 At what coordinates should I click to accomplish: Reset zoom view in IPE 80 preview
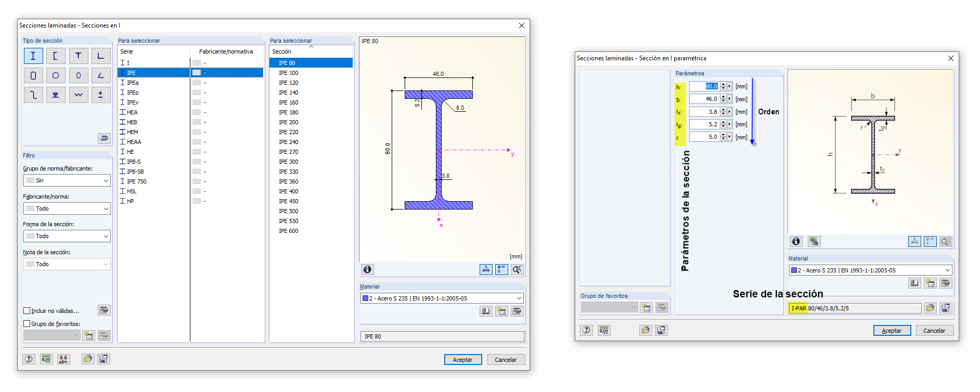[517, 269]
